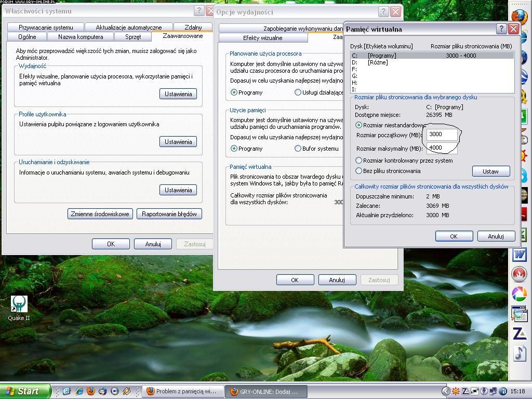Viewport: 532px width, 399px height.
Task: Click the window-shaped icon below Picasa
Action: coord(519,314)
